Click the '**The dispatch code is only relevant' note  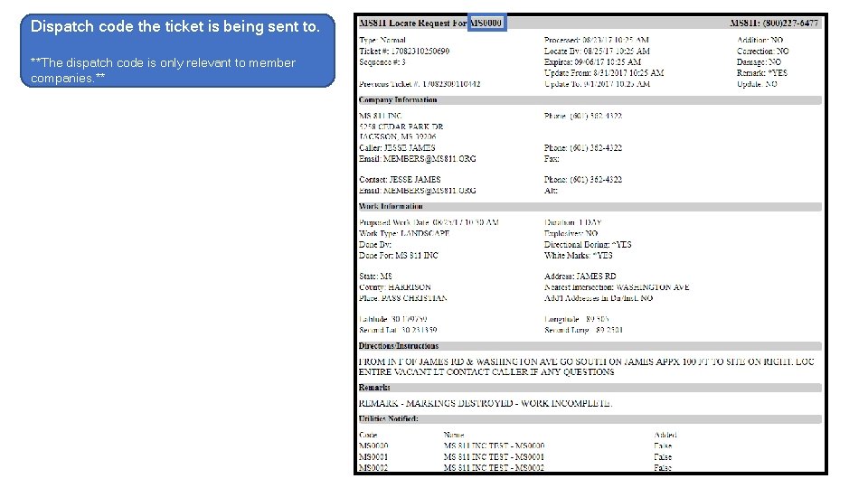pos(164,70)
